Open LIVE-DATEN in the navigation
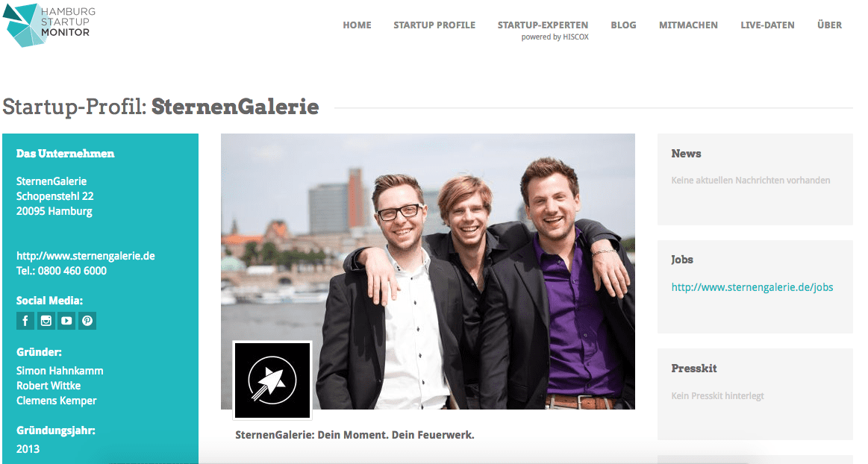 [x=767, y=25]
